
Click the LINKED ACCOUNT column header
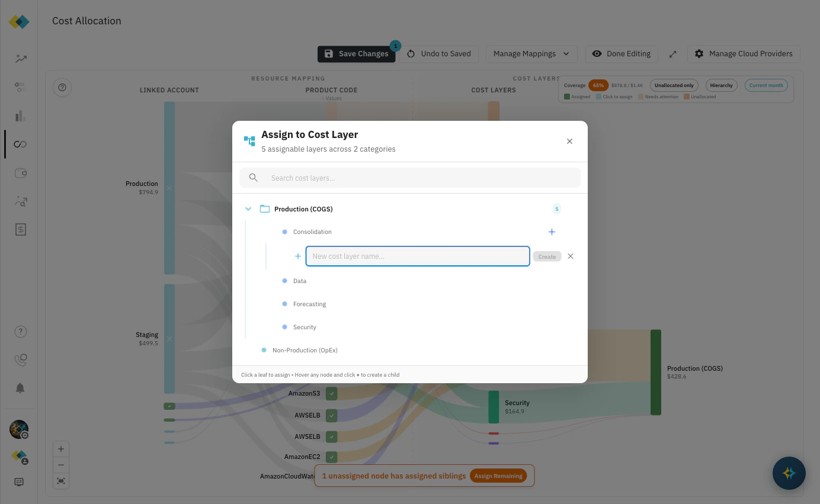169,91
